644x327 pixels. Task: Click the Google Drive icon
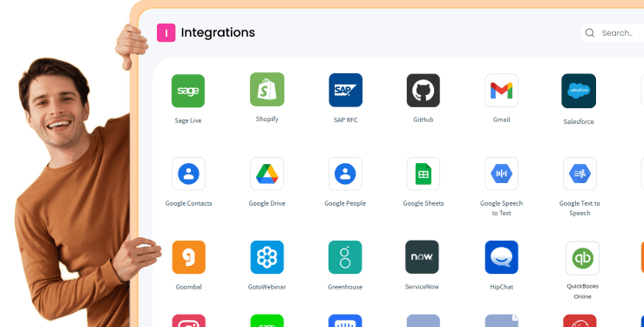point(267,174)
